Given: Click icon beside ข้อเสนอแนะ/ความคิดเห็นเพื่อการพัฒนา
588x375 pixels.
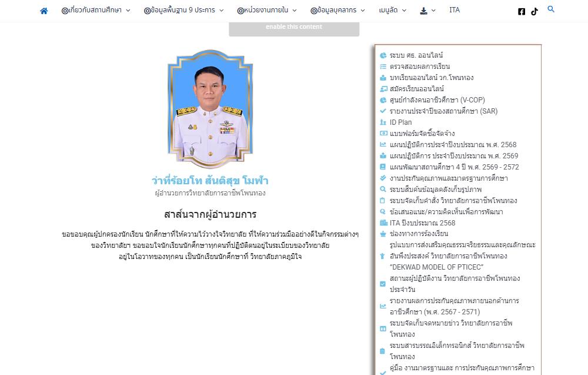Looking at the screenshot, I should (383, 212).
